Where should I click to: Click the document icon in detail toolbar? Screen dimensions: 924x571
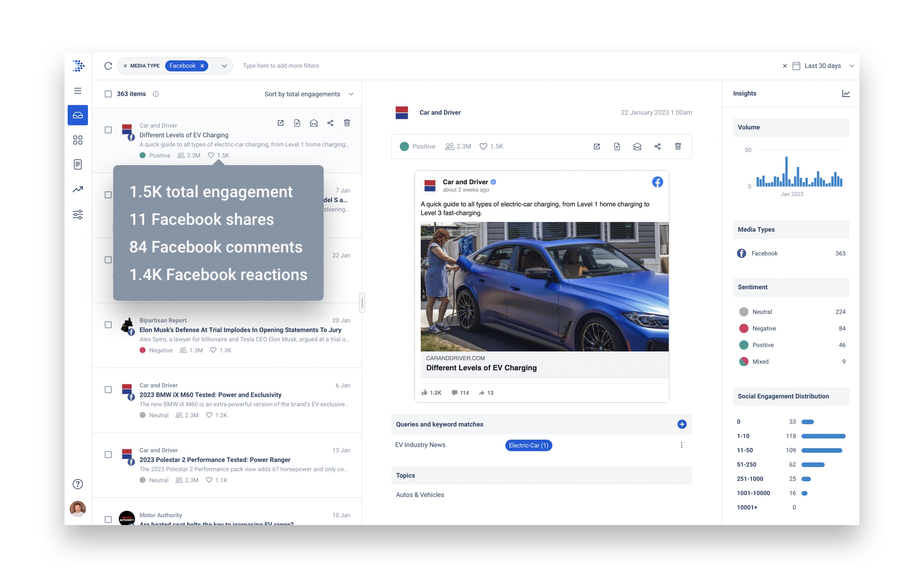(617, 147)
